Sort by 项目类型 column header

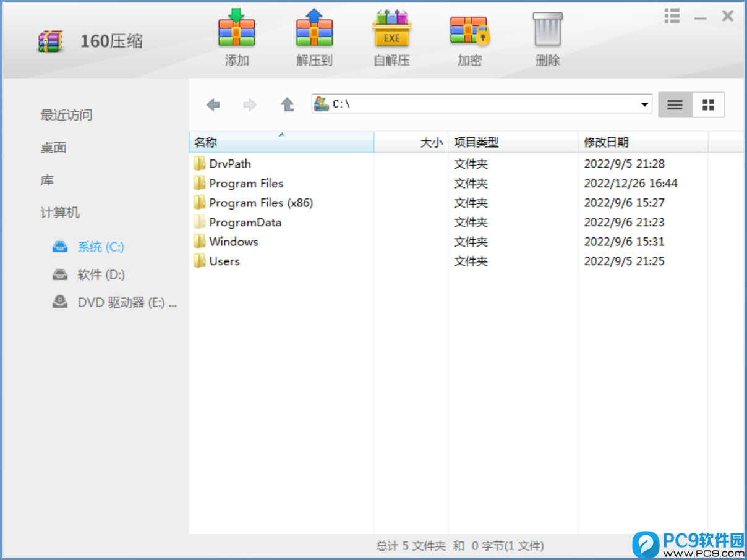[x=513, y=142]
